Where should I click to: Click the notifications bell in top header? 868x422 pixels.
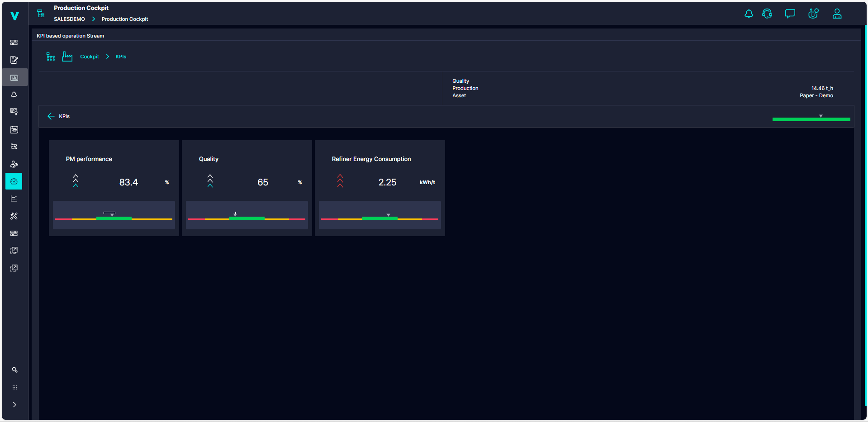point(749,14)
